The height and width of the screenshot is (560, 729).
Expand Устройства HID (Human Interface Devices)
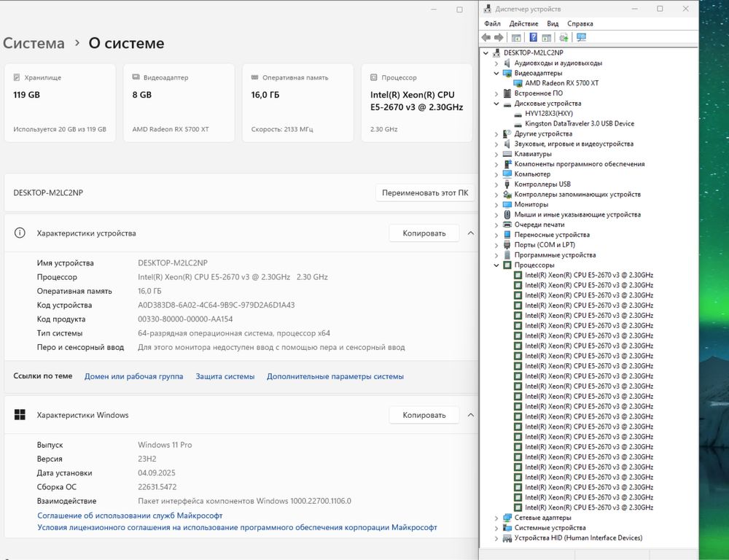click(496, 538)
